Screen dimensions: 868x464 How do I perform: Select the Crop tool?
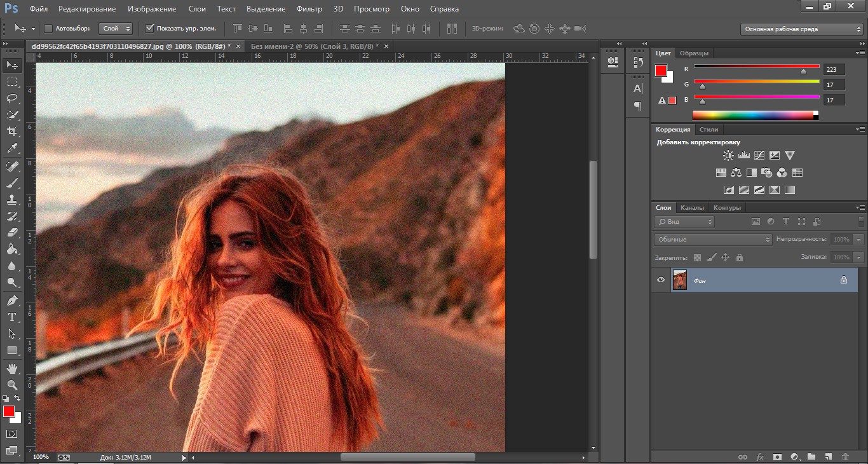[11, 132]
